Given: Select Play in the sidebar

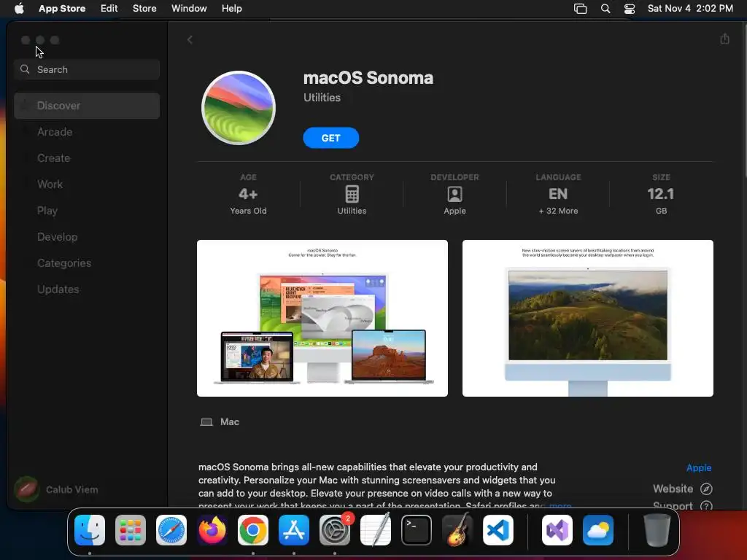Looking at the screenshot, I should [87, 211].
